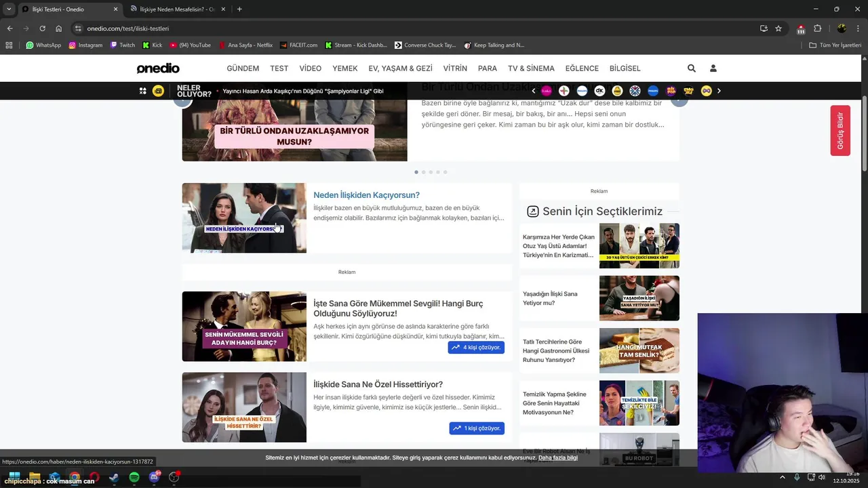Open the YEMEK menu item
This screenshot has width=868, height=488.
click(x=345, y=68)
